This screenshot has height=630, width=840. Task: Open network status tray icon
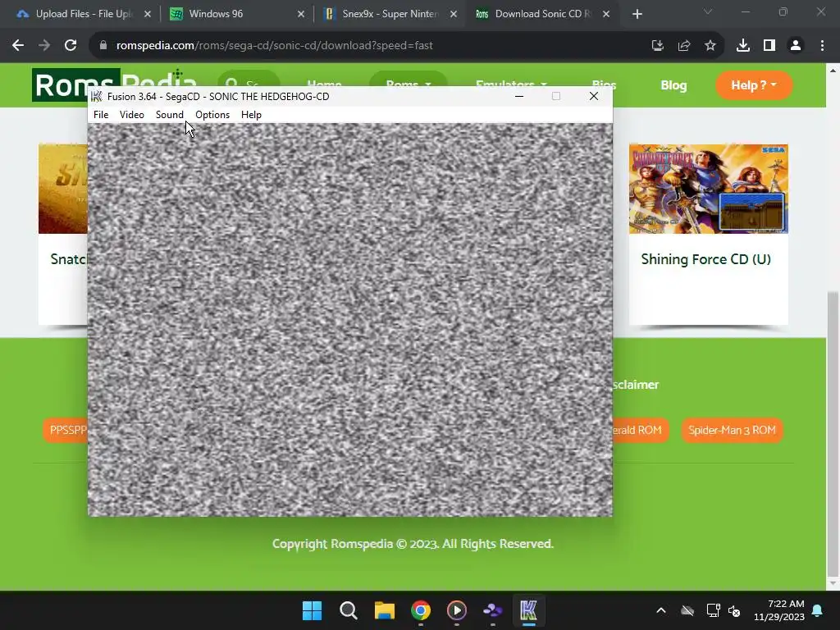(x=713, y=610)
